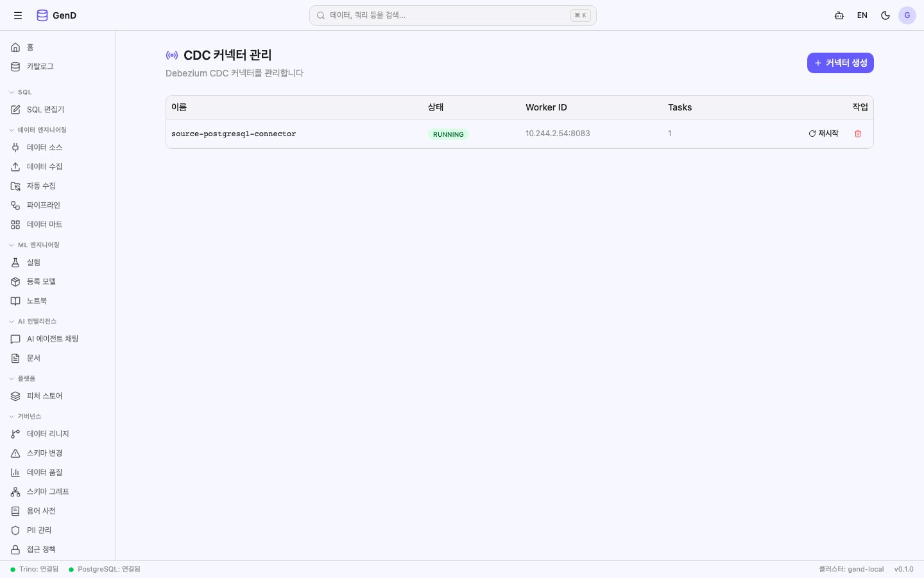Open 피처 스토어 link
Screen dimensions: 924x578
58,396
